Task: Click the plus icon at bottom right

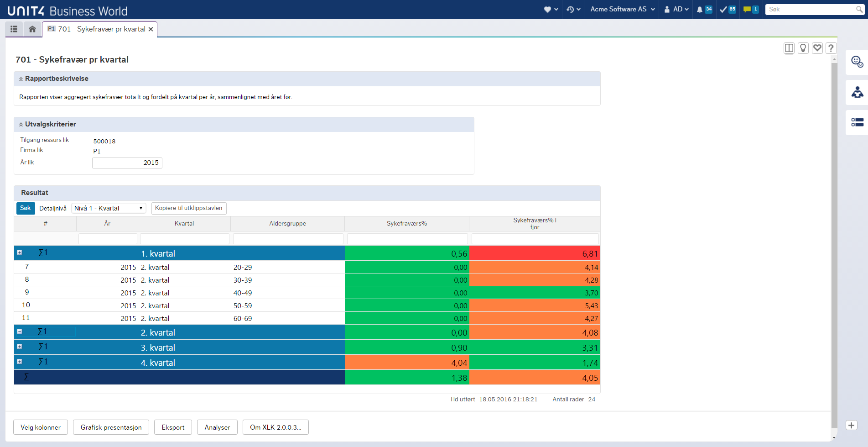Action: (851, 425)
